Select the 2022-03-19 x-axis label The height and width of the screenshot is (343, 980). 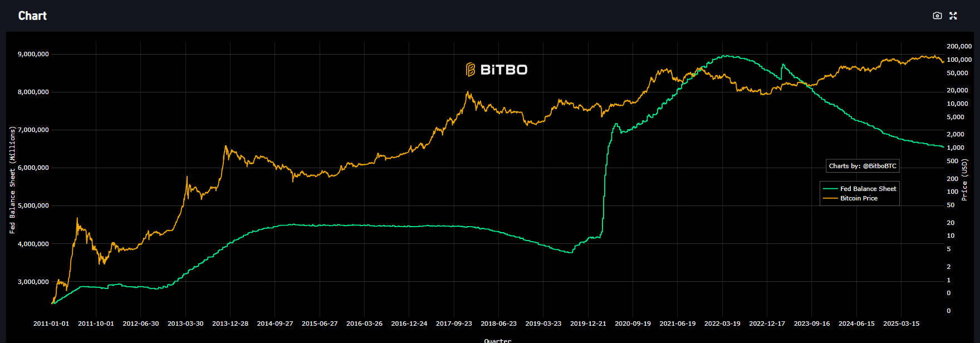click(x=722, y=324)
